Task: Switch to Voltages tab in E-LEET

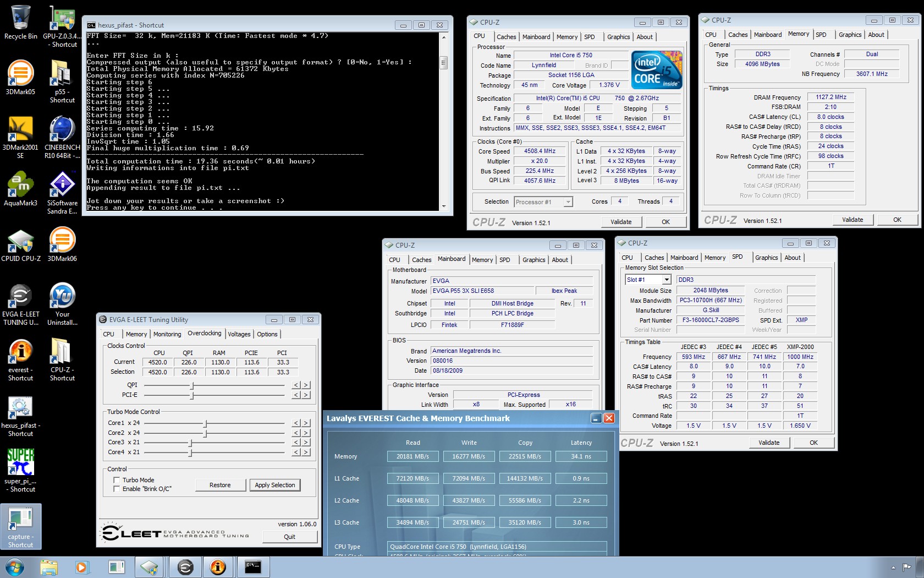Action: tap(239, 334)
